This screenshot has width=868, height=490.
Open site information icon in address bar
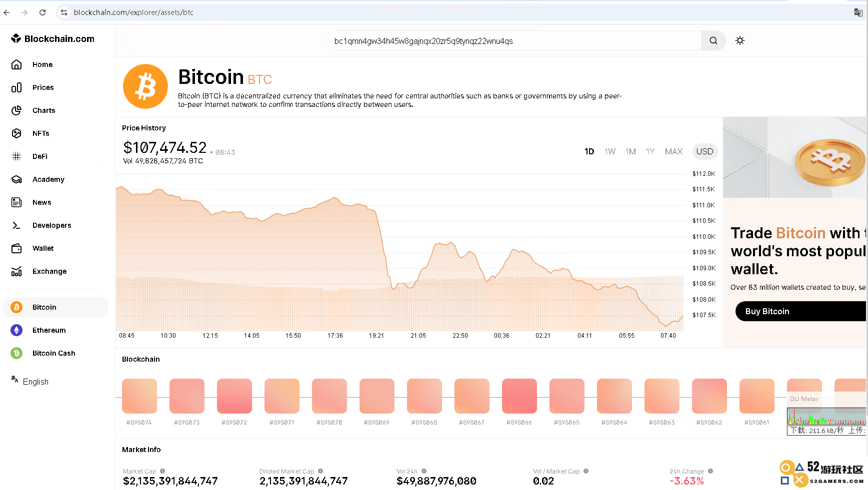(64, 12)
